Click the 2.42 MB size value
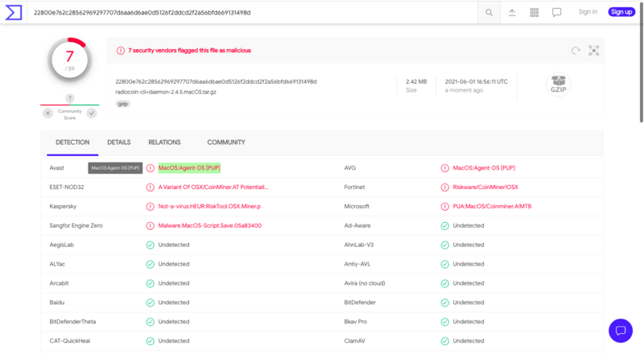This screenshot has height=354, width=644. point(416,82)
